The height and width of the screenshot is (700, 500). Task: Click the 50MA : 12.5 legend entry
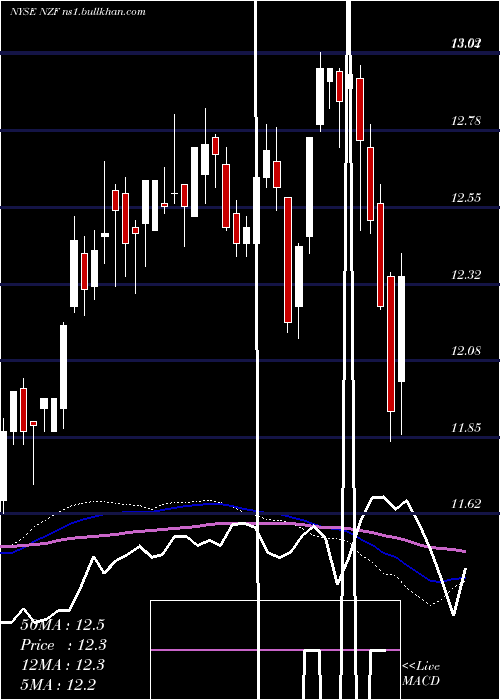coord(62,625)
